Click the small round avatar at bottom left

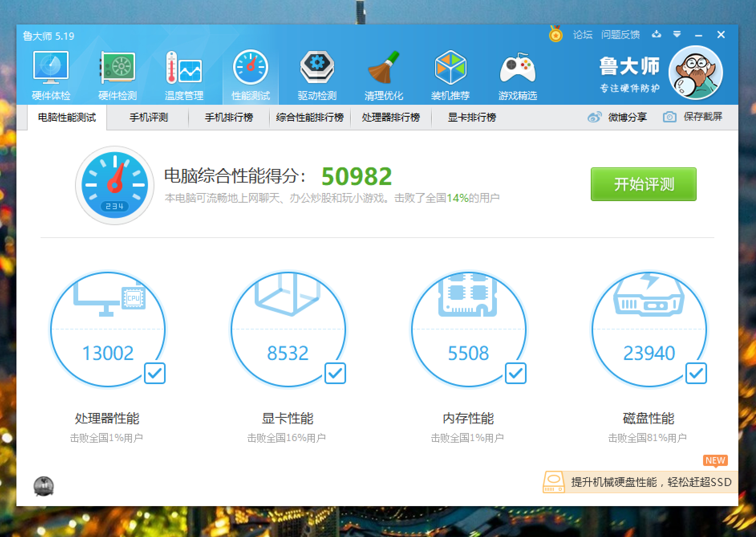44,486
